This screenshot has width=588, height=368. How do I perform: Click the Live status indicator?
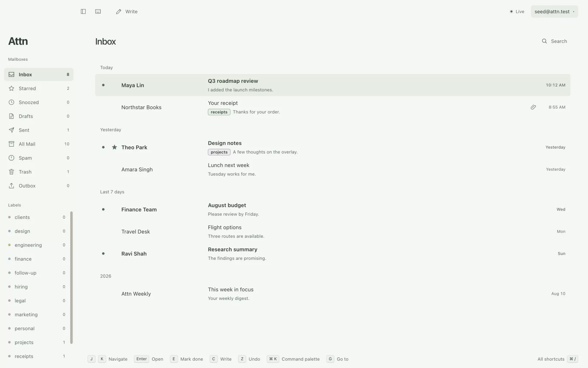pyautogui.click(x=517, y=12)
